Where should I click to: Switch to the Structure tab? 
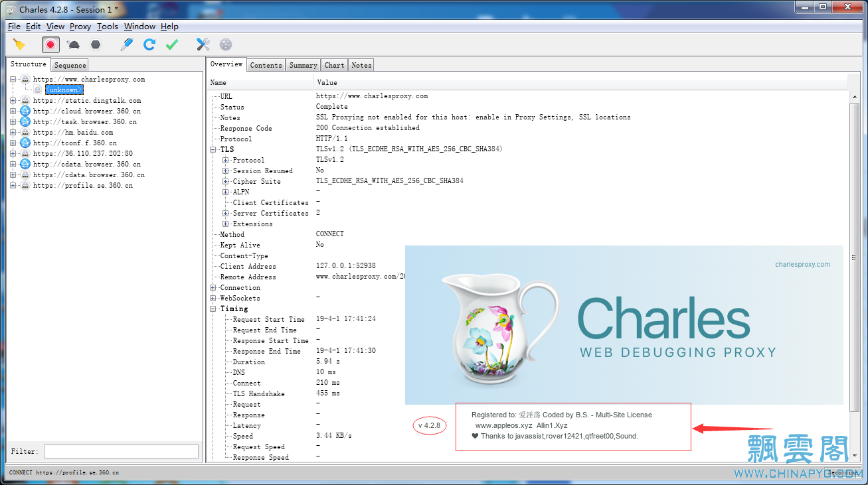click(x=29, y=64)
